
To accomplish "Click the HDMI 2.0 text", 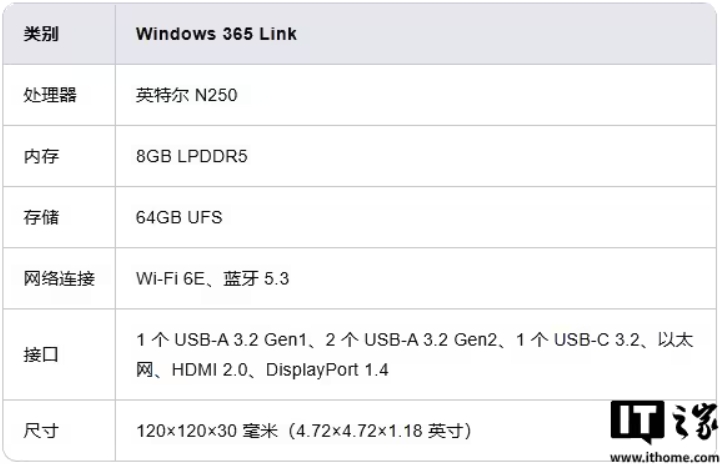I will tap(210, 370).
